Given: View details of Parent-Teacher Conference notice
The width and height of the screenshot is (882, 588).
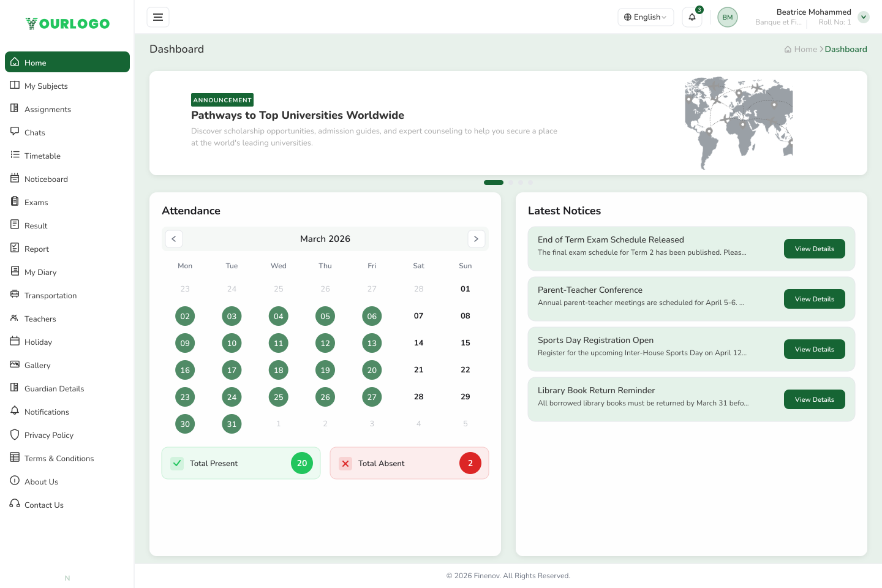Looking at the screenshot, I should coord(815,299).
